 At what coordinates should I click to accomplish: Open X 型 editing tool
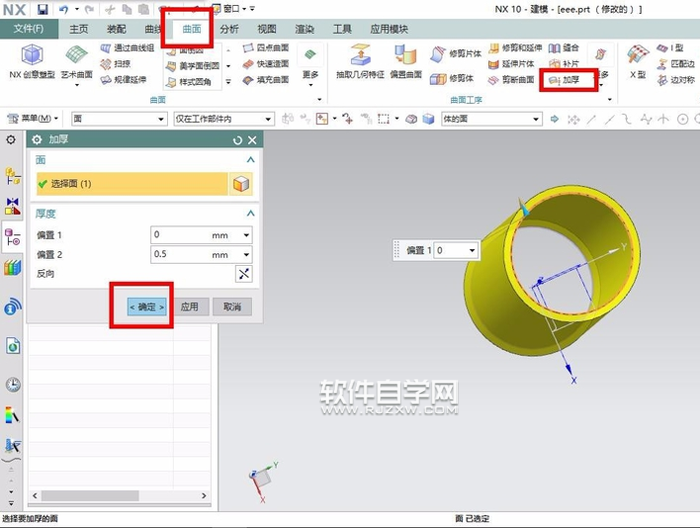pos(638,62)
